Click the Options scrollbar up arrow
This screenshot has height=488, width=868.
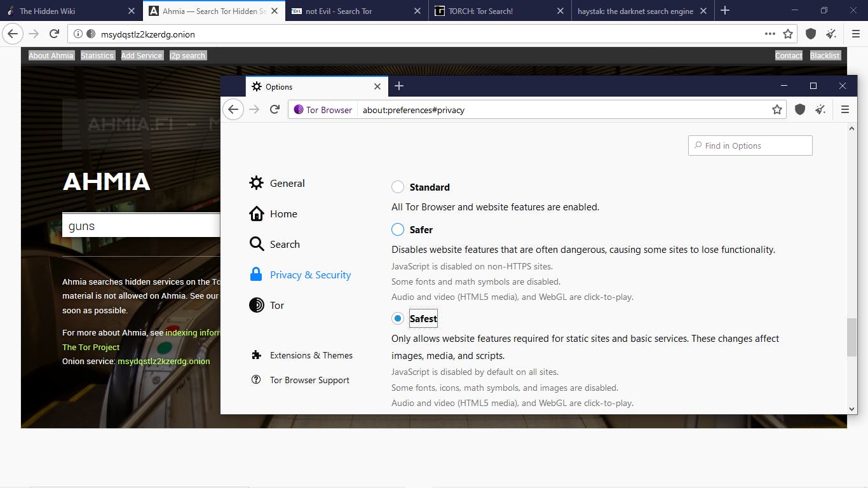click(852, 129)
